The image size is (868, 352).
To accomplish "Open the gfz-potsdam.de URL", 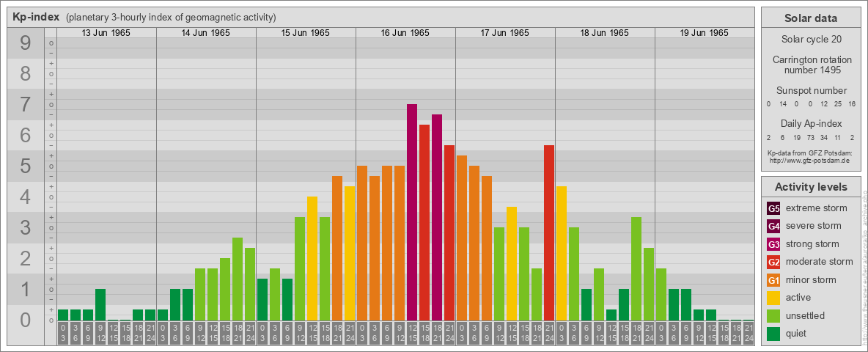I will pos(811,161).
